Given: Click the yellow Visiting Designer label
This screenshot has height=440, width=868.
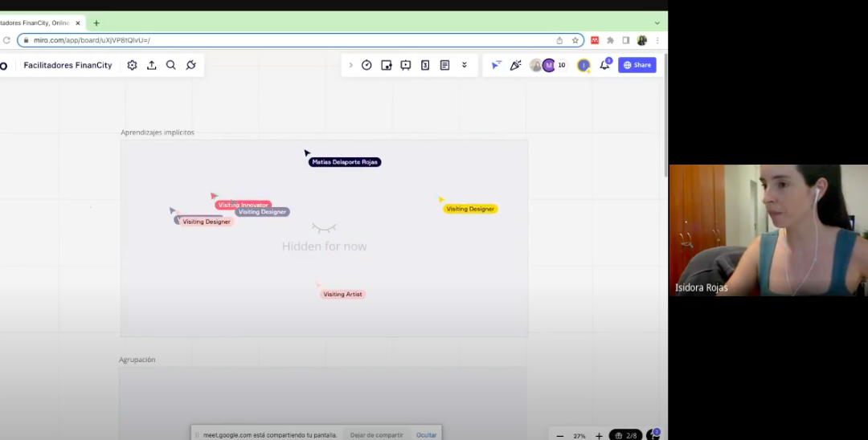Looking at the screenshot, I should [470, 209].
